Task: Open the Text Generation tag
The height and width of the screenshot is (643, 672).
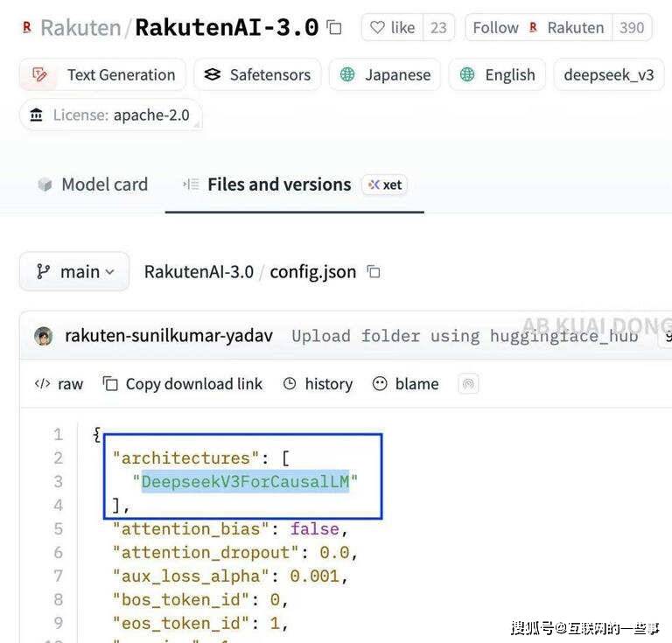Action: pos(102,75)
